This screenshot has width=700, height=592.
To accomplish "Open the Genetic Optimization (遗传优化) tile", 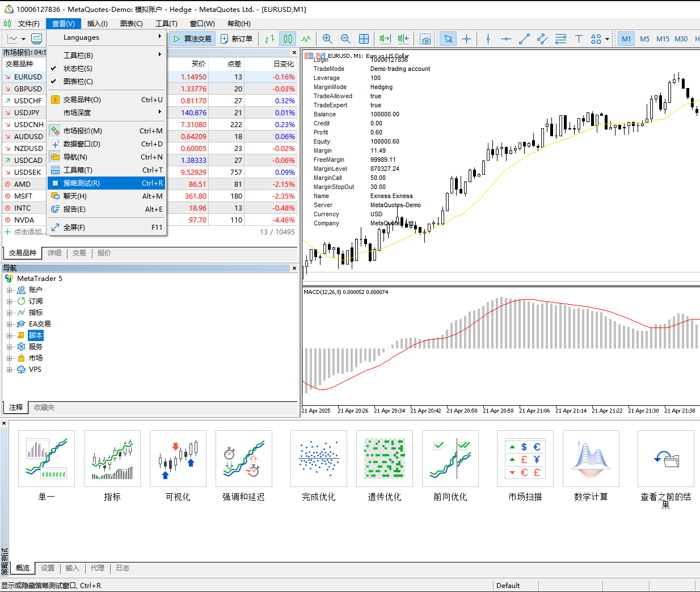I will tap(384, 459).
